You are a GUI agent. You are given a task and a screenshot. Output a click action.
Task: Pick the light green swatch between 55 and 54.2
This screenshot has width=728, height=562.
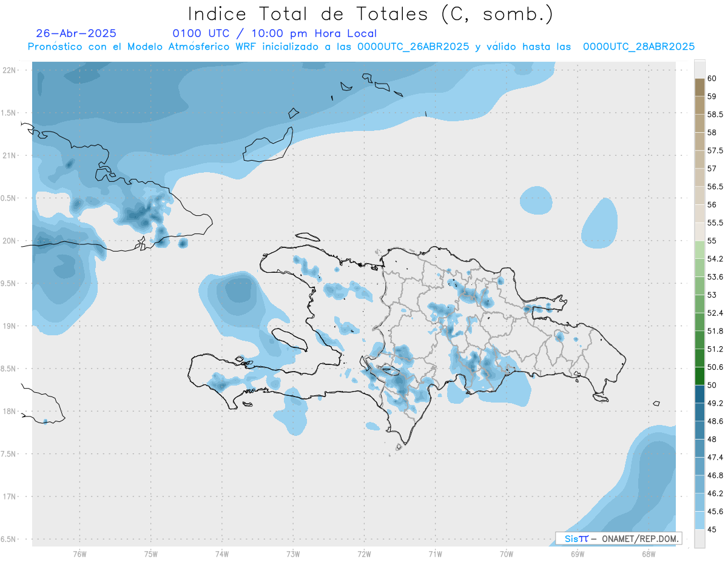[699, 250]
